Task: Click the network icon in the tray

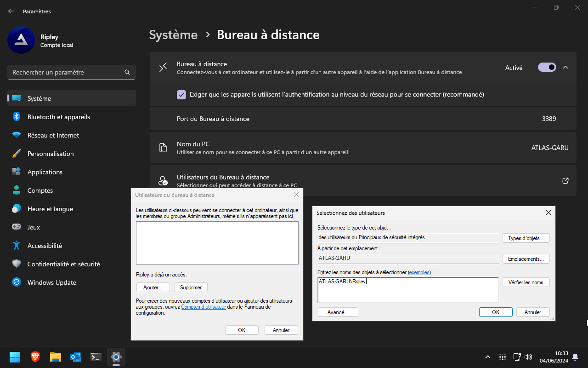Action: pyautogui.click(x=517, y=357)
